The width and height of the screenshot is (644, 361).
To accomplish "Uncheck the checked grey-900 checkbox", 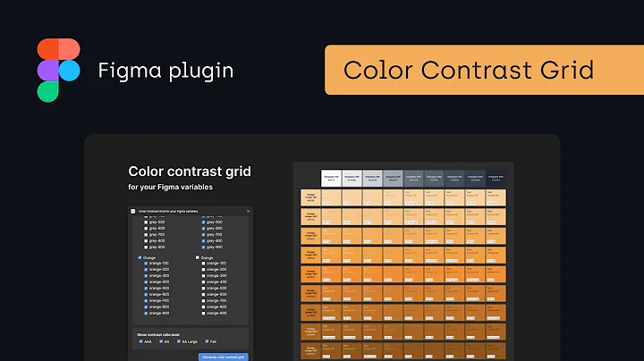I will point(203,247).
